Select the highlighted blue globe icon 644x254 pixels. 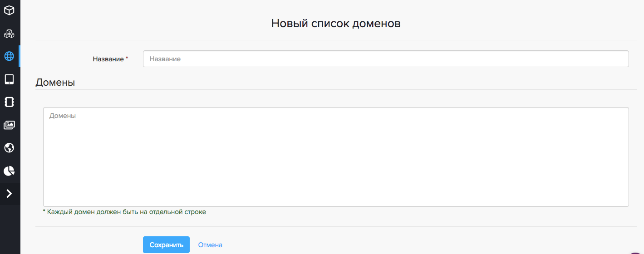(9, 56)
